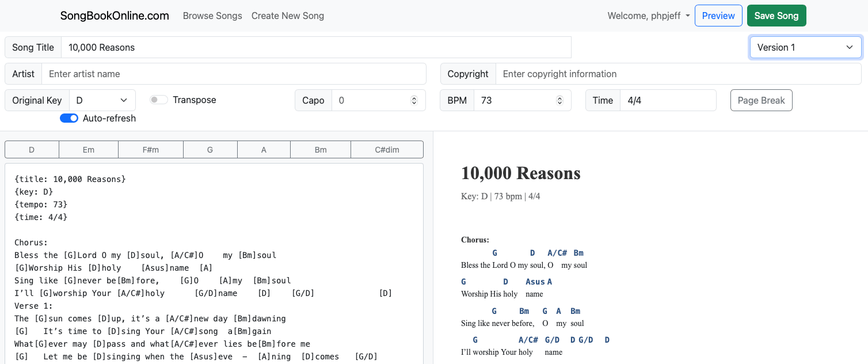Click the SongBookOnline.com brand link
The height and width of the screenshot is (364, 868).
115,16
